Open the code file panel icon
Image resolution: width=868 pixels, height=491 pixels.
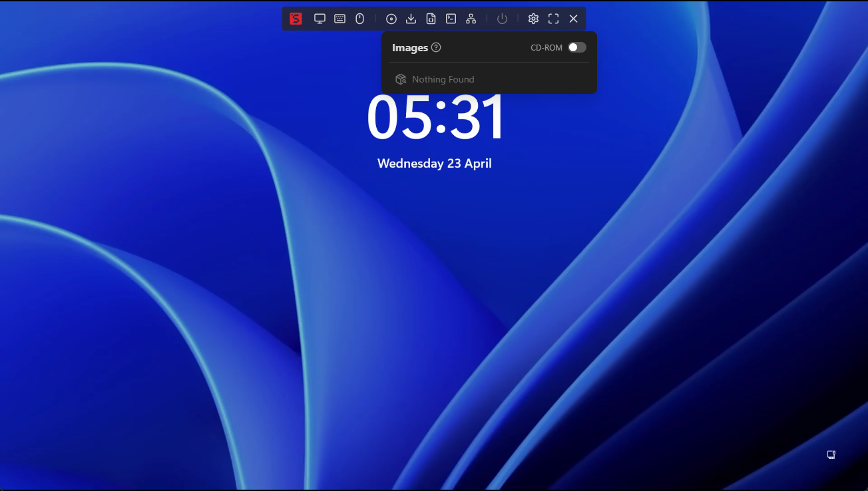point(431,19)
